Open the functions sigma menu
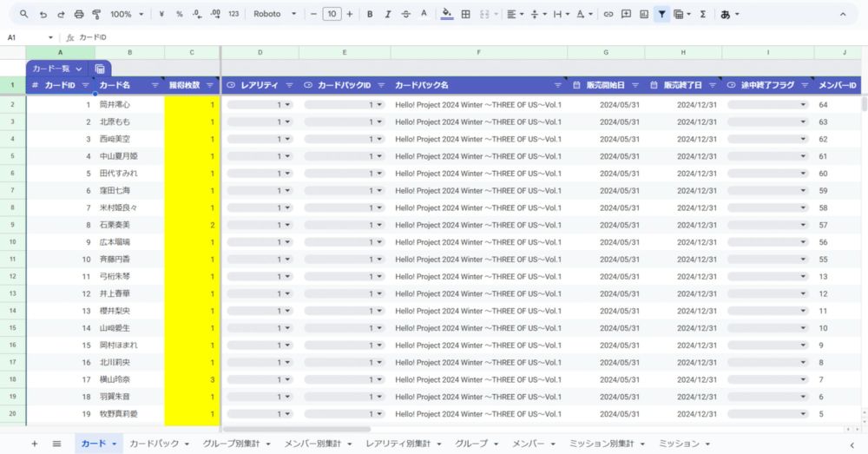 pos(702,15)
